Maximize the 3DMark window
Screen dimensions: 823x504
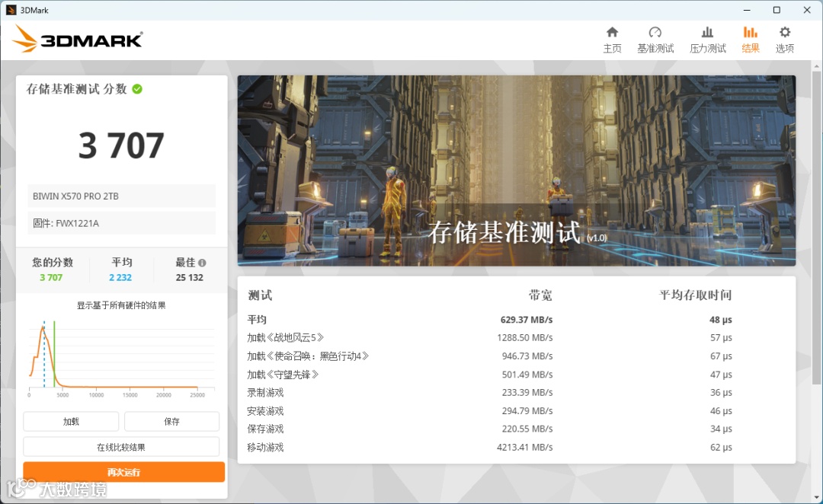click(777, 10)
